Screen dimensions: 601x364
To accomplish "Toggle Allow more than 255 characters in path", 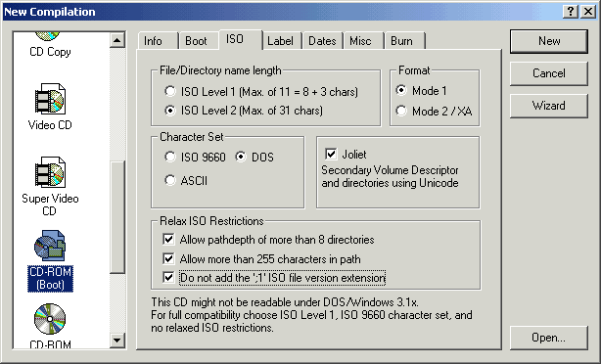I will coord(168,258).
